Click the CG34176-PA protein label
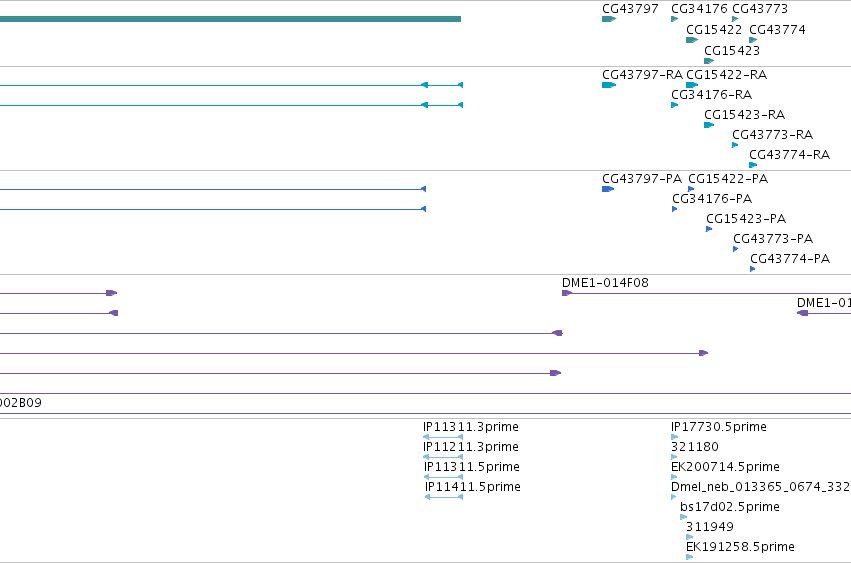 pyautogui.click(x=712, y=199)
